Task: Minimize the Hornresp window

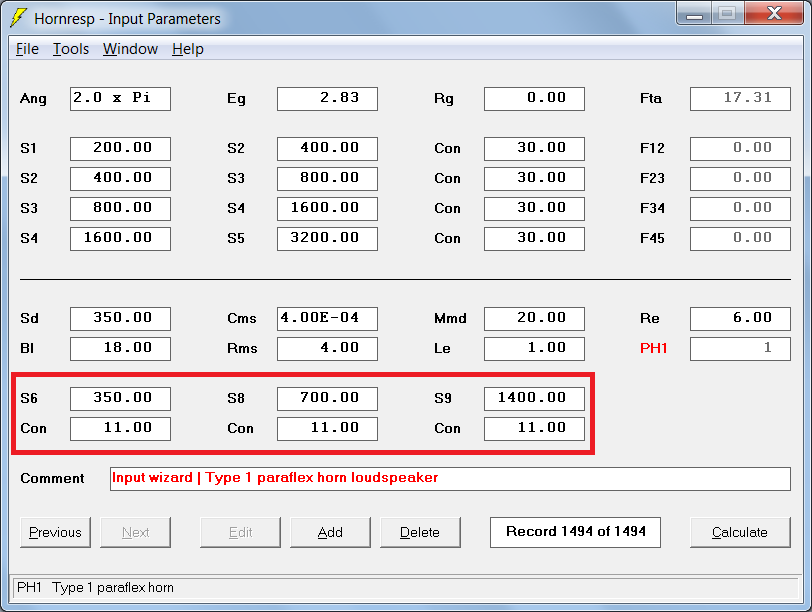Action: (x=694, y=13)
